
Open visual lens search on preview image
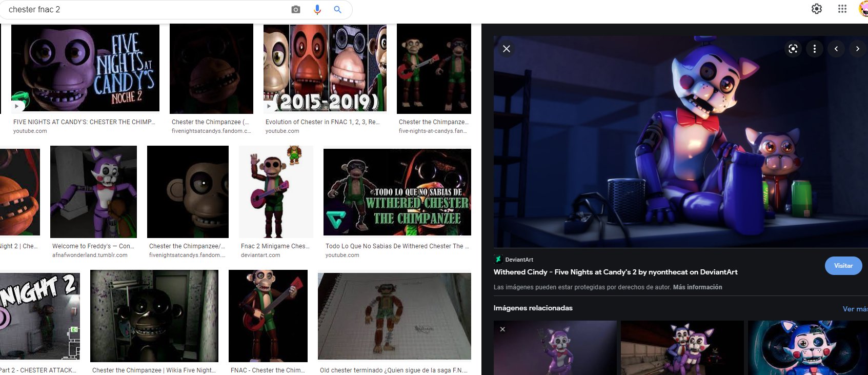point(793,49)
